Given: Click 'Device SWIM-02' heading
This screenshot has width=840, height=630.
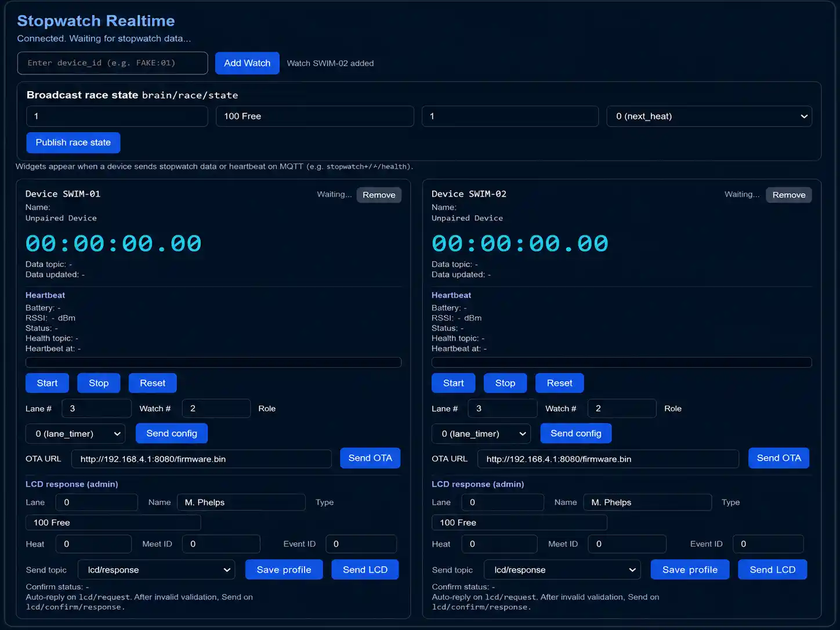Looking at the screenshot, I should 469,194.
